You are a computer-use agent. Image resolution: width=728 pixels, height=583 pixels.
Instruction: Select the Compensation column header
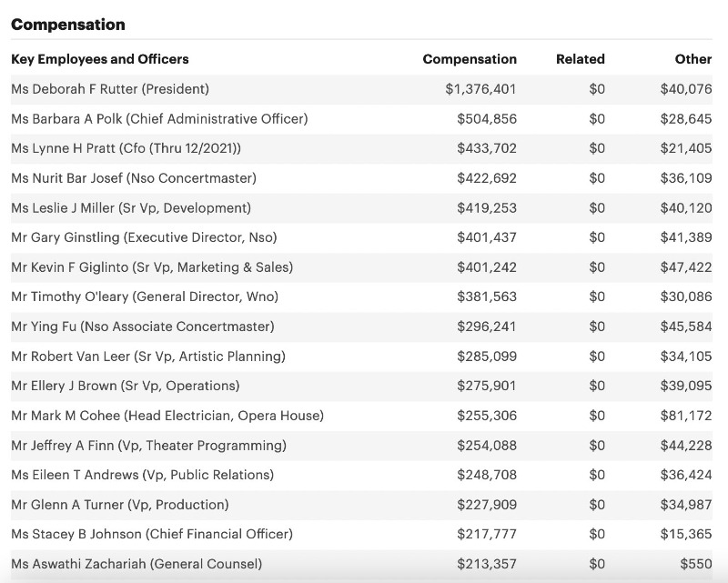(x=470, y=59)
